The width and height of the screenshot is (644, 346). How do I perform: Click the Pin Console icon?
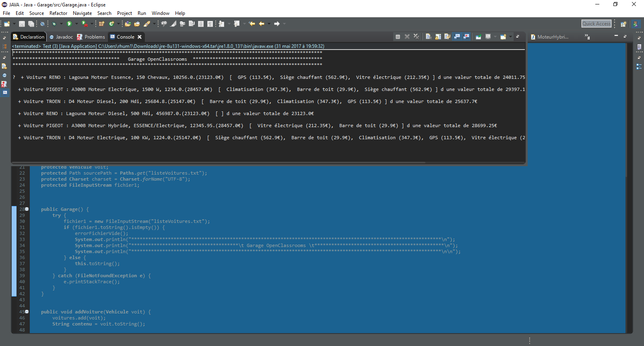tap(478, 37)
